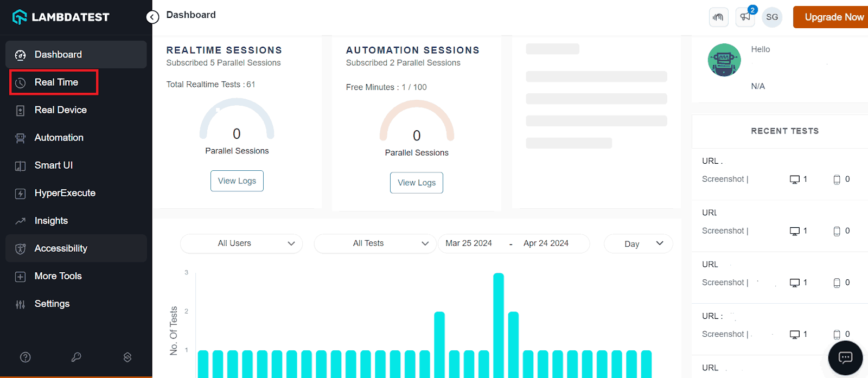Click the Insights trend icon

20,221
